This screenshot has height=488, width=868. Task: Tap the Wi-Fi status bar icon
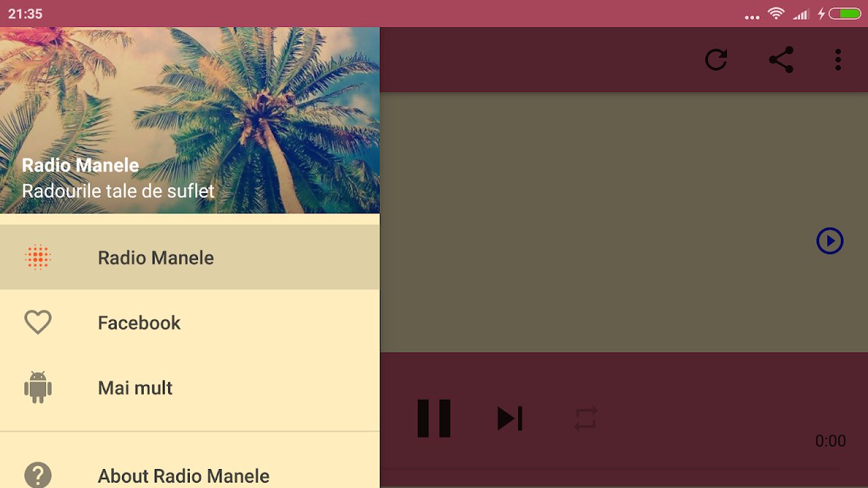[776, 14]
